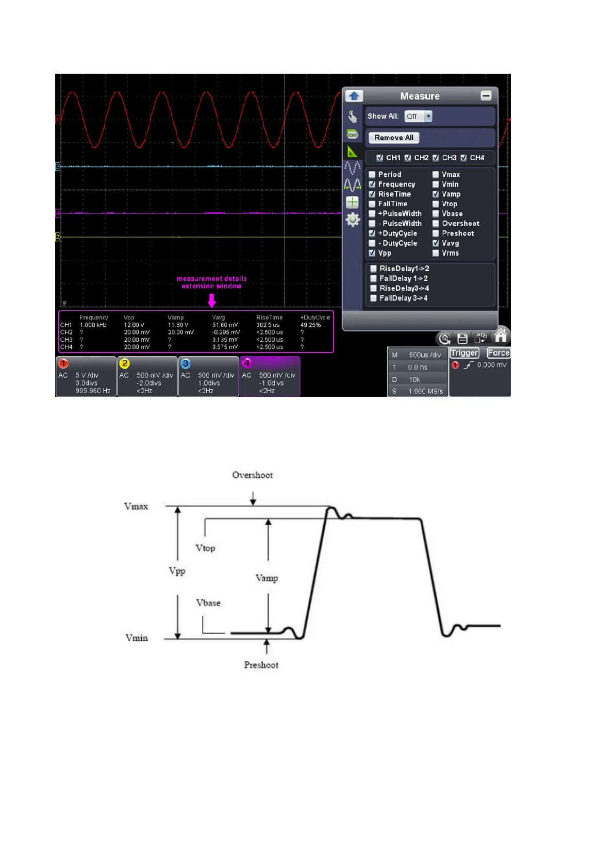This screenshot has height=868, width=614.
Task: Uncheck the Vavg measurement
Action: click(436, 243)
